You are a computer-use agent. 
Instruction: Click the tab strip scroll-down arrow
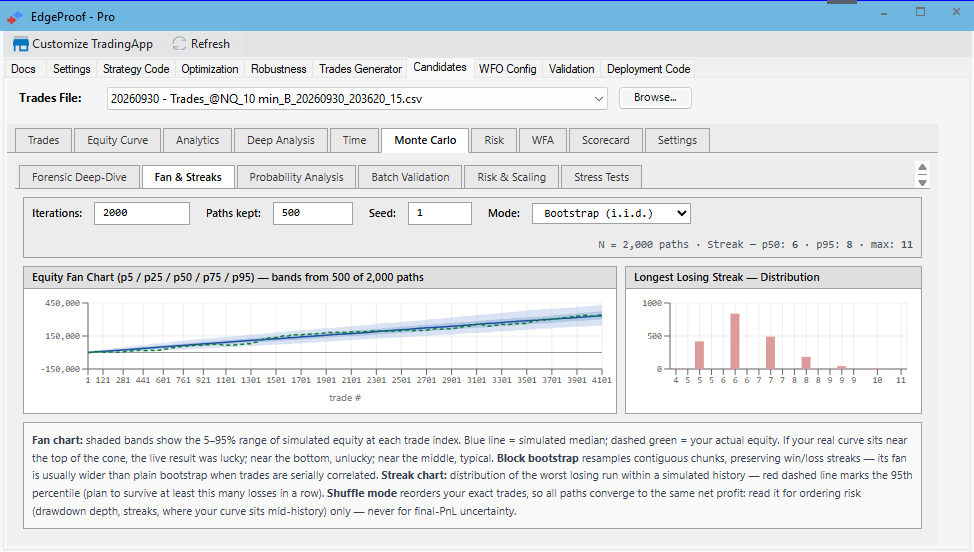click(x=922, y=183)
